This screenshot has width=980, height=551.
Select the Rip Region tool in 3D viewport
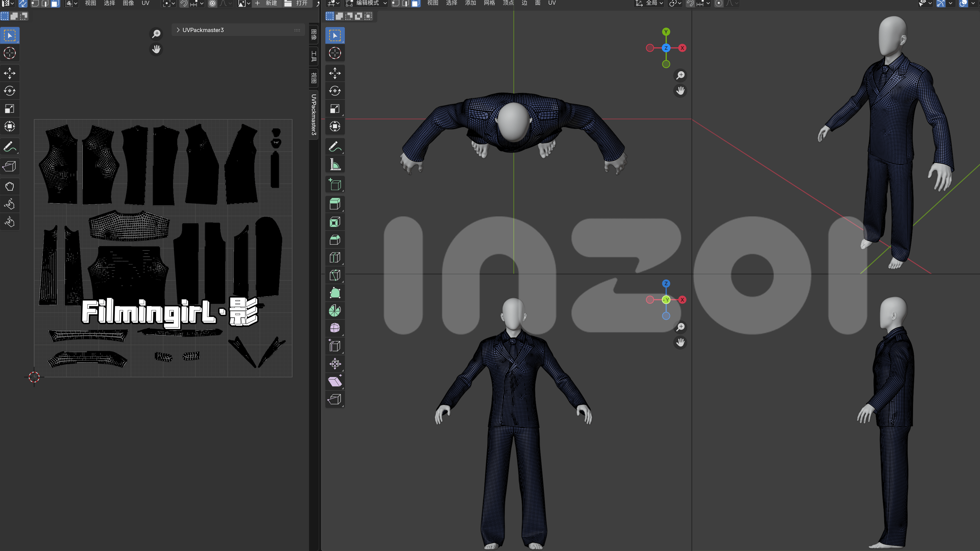tap(335, 399)
